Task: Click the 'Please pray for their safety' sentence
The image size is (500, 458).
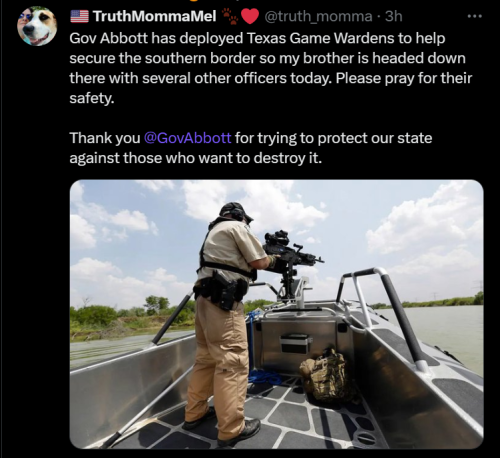Action: 271,88
